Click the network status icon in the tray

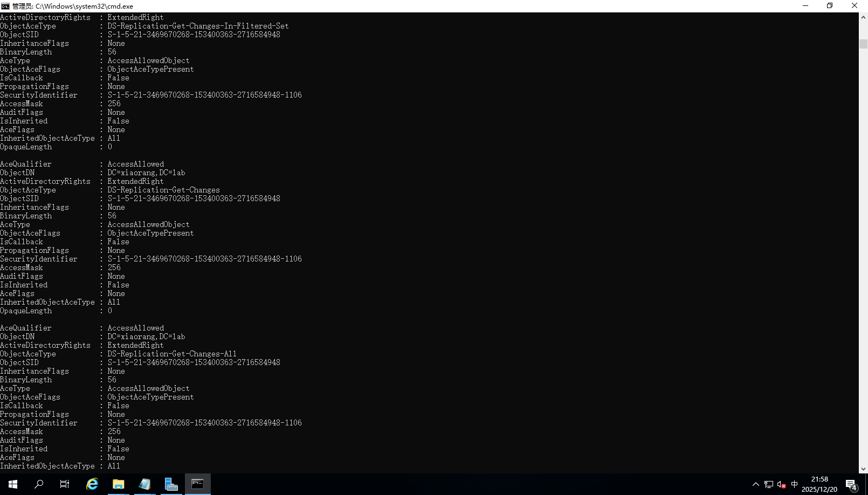coord(768,484)
